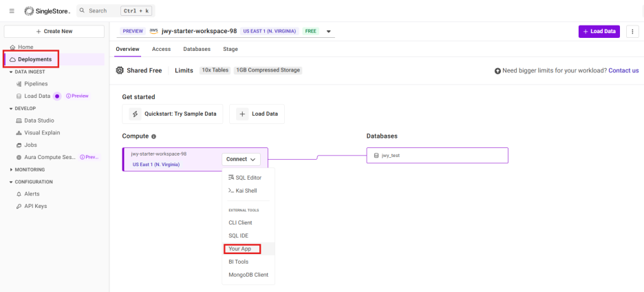644x292 pixels.
Task: Focus the Search box
Action: point(116,11)
